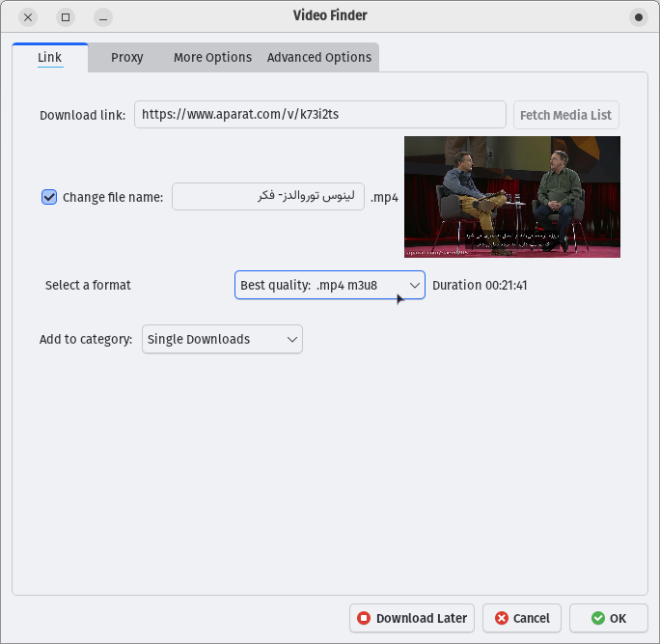The height and width of the screenshot is (644, 660).
Task: Select the Link tab
Action: [x=50, y=57]
